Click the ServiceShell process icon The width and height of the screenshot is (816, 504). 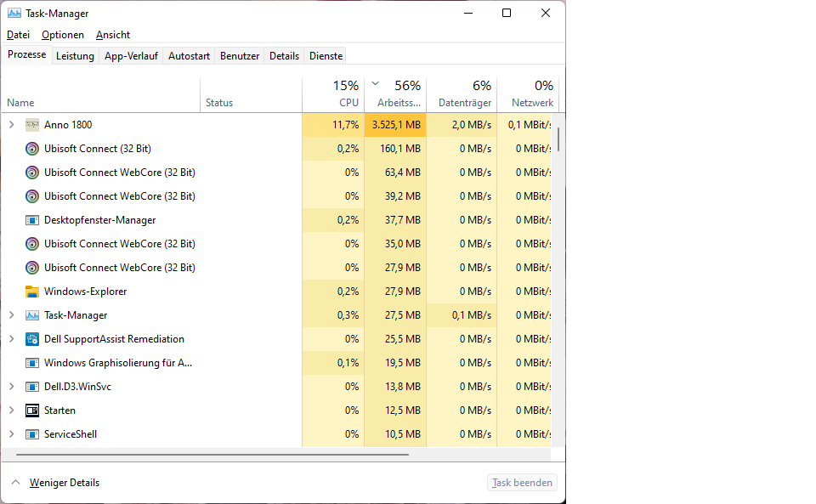(x=32, y=435)
